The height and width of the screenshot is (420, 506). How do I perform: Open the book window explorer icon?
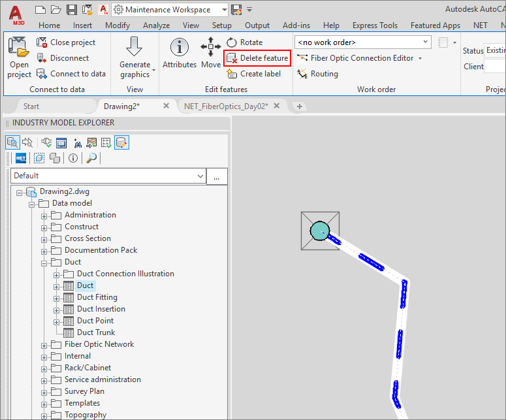coord(61,142)
